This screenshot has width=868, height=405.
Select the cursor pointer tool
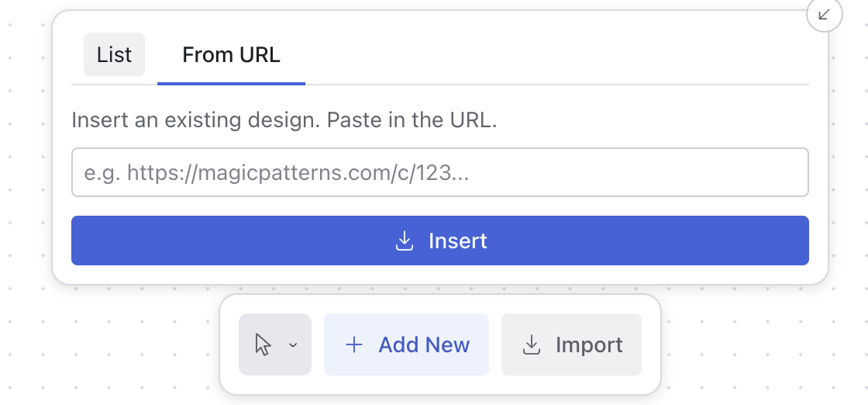point(263,344)
